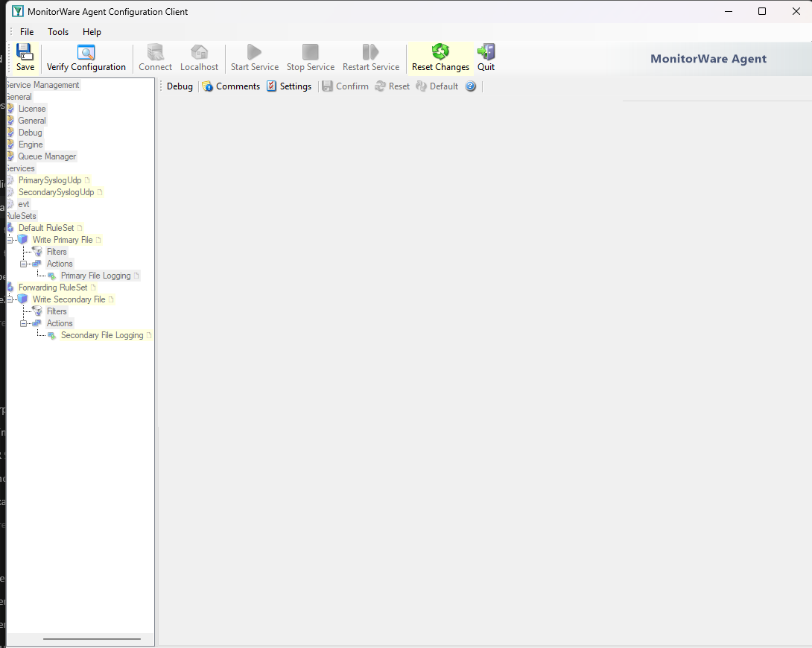Open the Engine settings node

click(31, 144)
